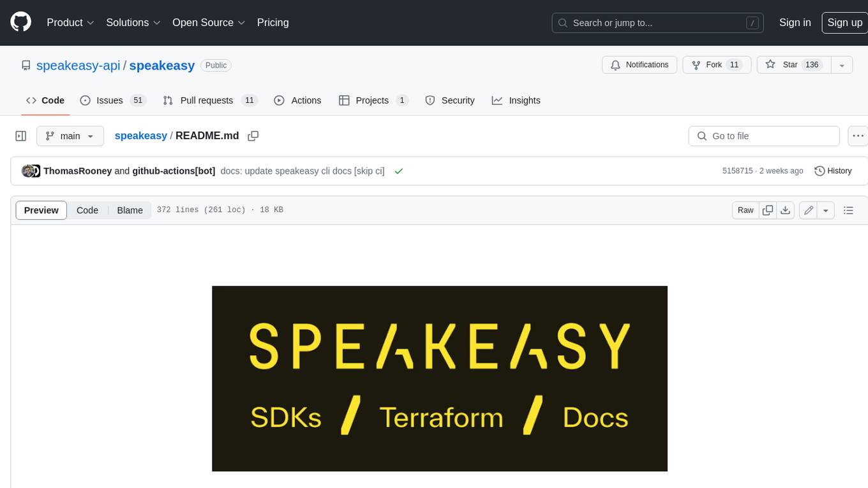Click the fork count 11
868x488 pixels.
tap(734, 65)
